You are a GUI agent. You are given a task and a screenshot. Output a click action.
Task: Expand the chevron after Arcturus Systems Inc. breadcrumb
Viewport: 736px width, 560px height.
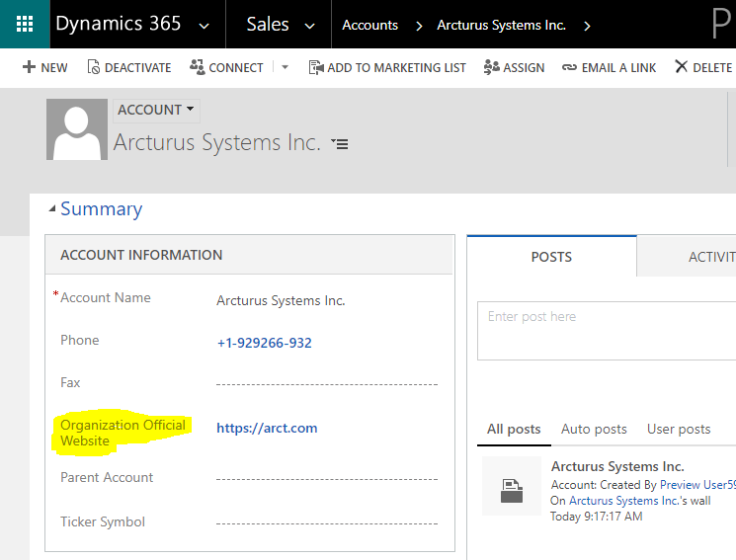587,27
